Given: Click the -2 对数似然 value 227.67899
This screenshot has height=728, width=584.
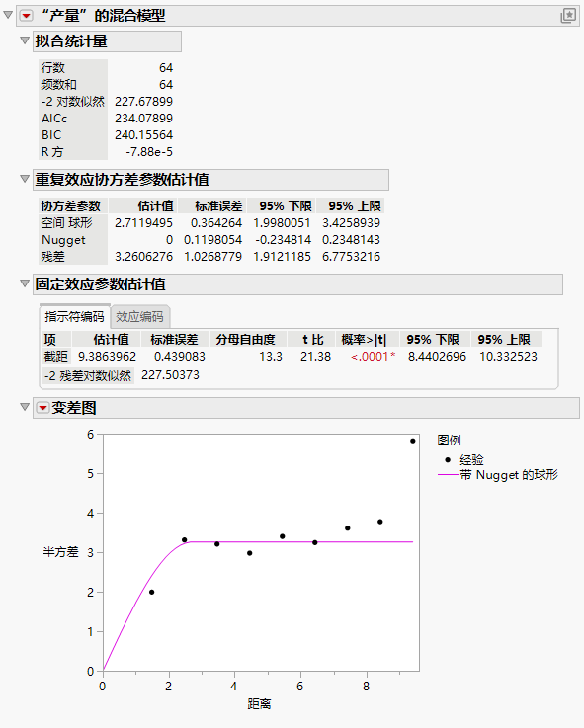Looking at the screenshot, I should coord(143,101).
